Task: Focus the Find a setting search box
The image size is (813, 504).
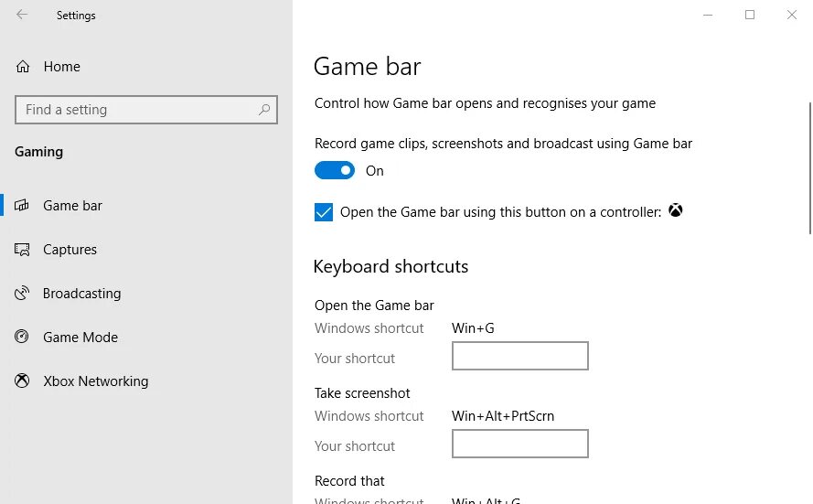Action: [146, 110]
